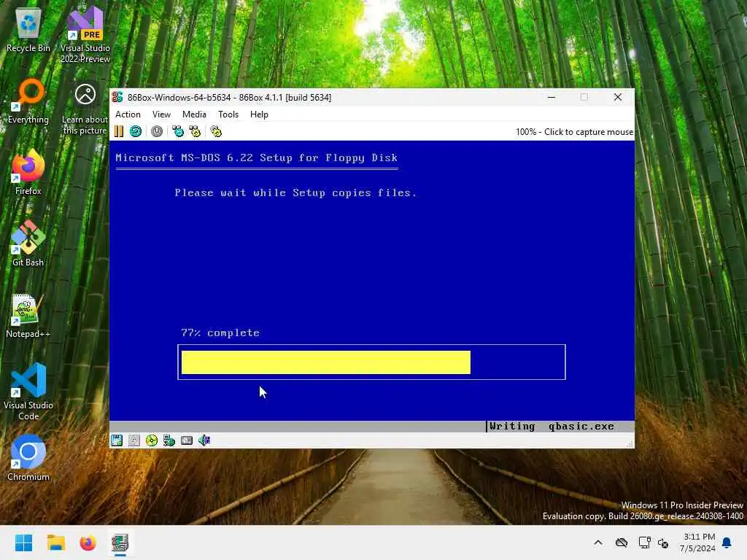Click the network display tray icon
747x560 pixels.
[x=645, y=542]
